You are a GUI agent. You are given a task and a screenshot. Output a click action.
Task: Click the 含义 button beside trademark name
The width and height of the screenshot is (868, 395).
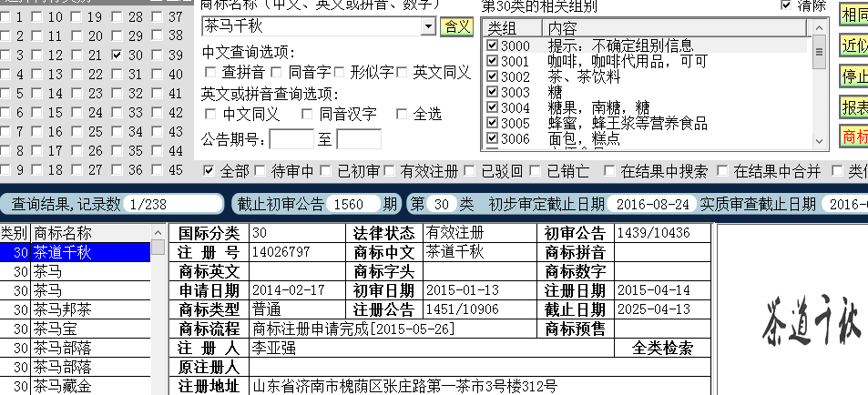click(456, 26)
